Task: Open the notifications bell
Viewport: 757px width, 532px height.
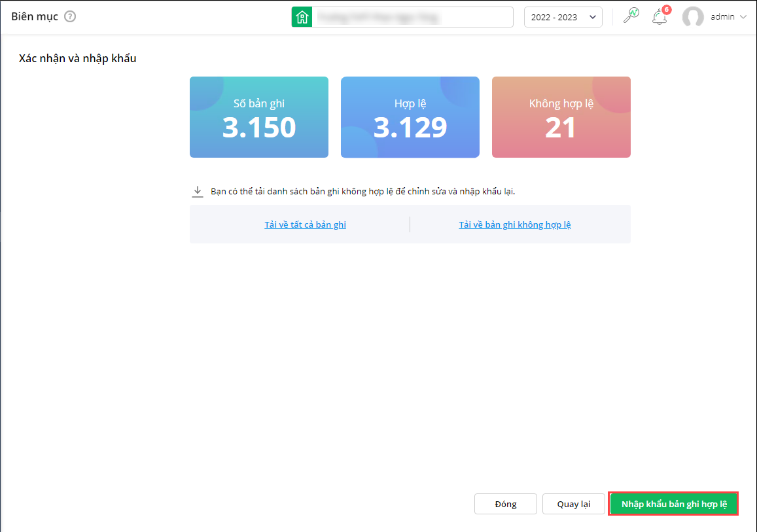Action: tap(660, 17)
